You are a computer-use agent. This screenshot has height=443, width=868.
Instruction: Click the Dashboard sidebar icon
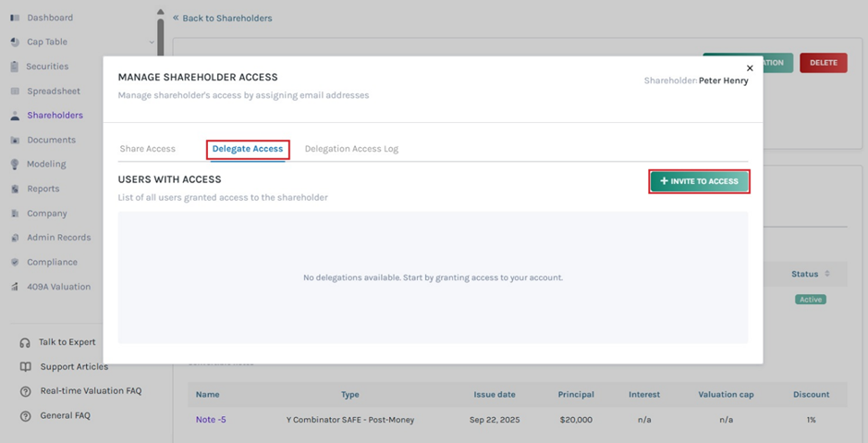pos(15,18)
